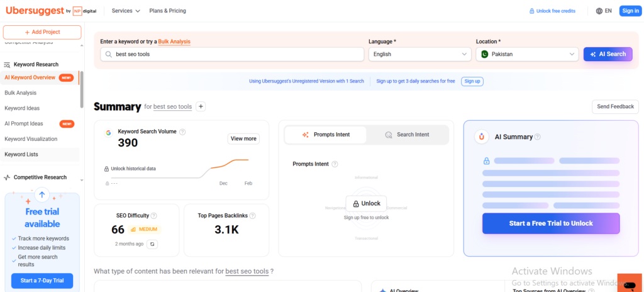
Task: Click the AI Summary info icon
Action: 538,137
